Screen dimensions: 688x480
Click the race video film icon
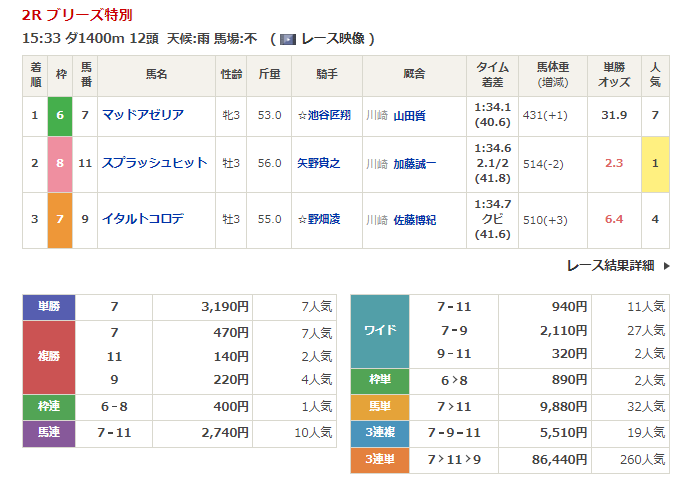(287, 39)
